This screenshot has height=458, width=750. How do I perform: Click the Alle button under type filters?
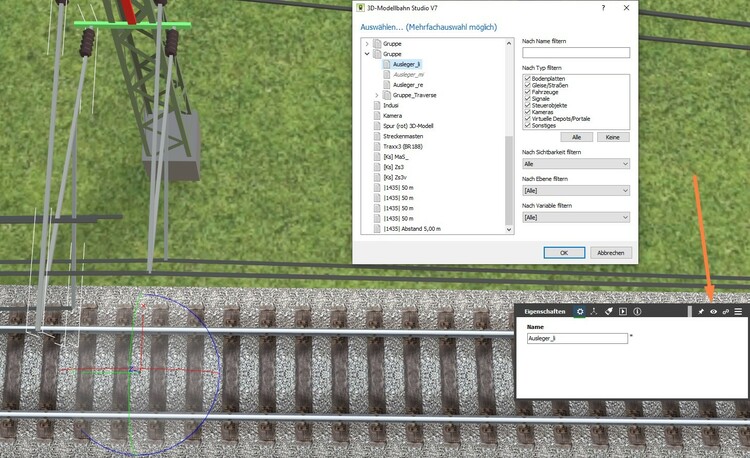tap(576, 137)
